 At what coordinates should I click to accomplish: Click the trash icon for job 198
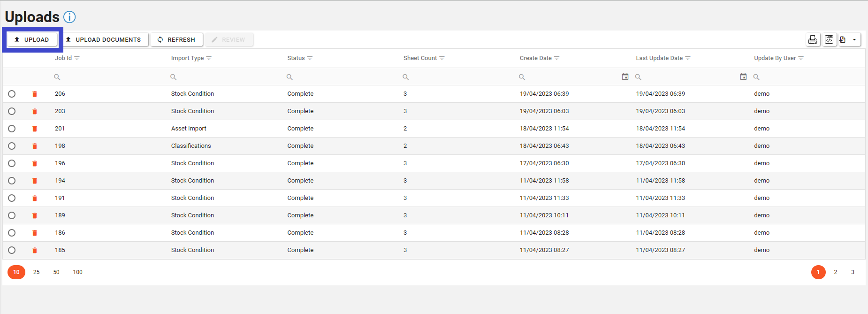click(x=35, y=146)
